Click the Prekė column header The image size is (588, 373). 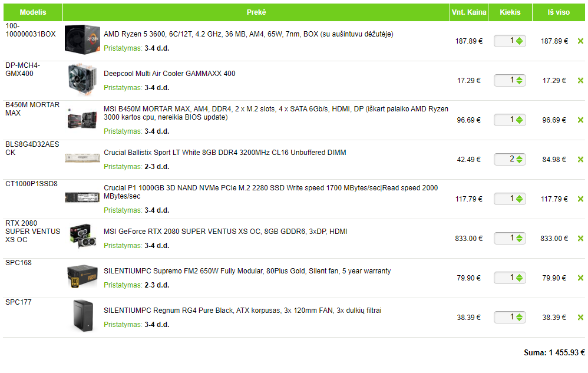(x=256, y=12)
